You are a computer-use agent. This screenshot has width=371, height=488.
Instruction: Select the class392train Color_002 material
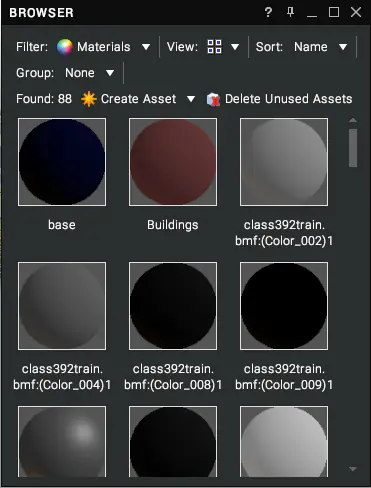tap(284, 162)
